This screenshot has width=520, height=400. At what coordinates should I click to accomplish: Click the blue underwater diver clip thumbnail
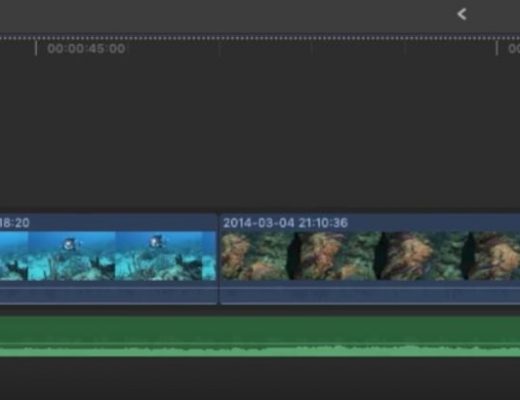(108, 256)
